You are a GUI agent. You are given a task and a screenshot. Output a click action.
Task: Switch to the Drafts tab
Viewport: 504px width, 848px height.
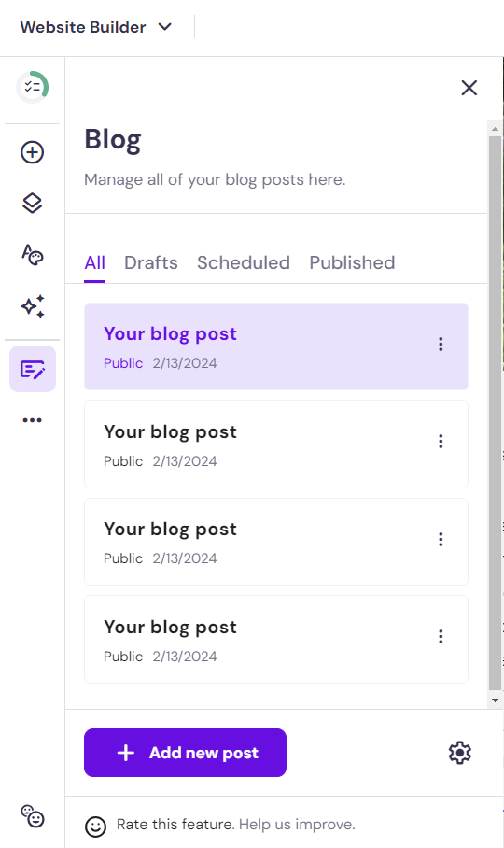pyautogui.click(x=150, y=262)
